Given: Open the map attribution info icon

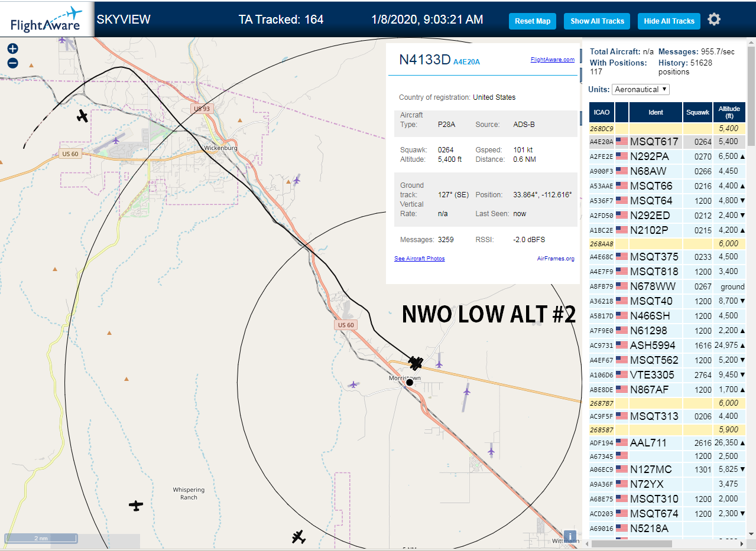Looking at the screenshot, I should point(570,536).
